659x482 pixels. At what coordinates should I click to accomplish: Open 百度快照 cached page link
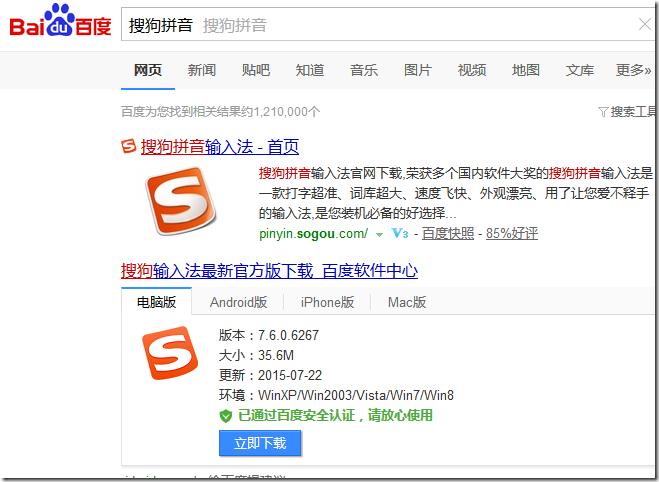tap(448, 233)
